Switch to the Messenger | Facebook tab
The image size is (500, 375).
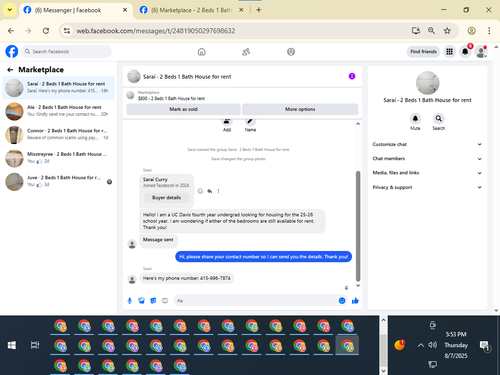pos(75,10)
